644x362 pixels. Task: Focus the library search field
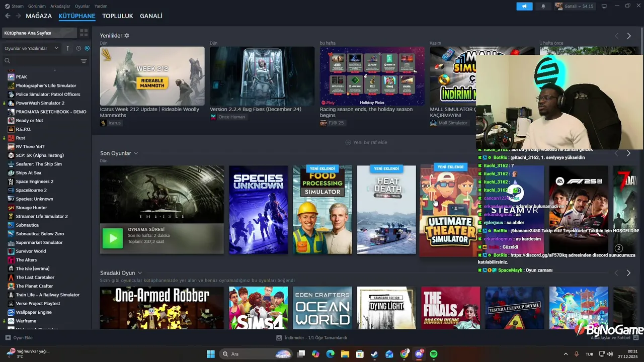[x=40, y=60]
